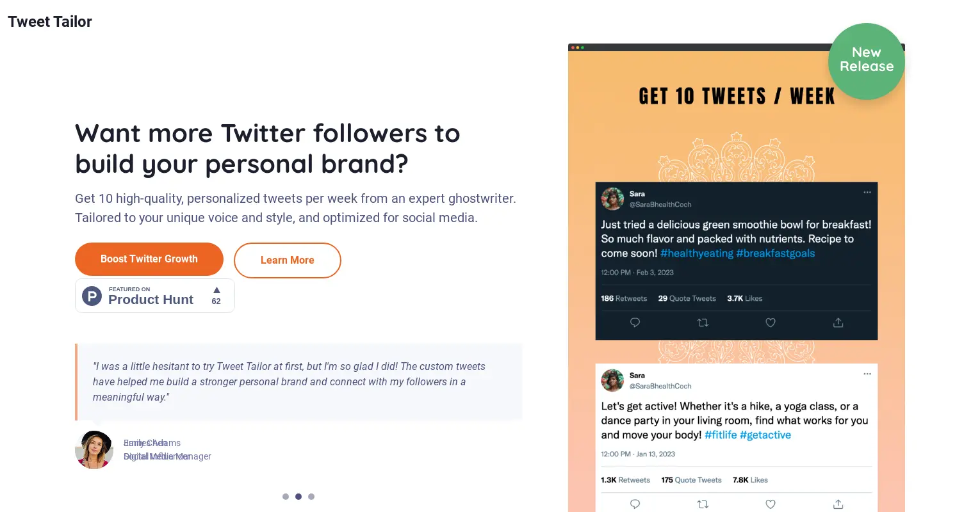Select the second testimonial carousel dot

298,497
